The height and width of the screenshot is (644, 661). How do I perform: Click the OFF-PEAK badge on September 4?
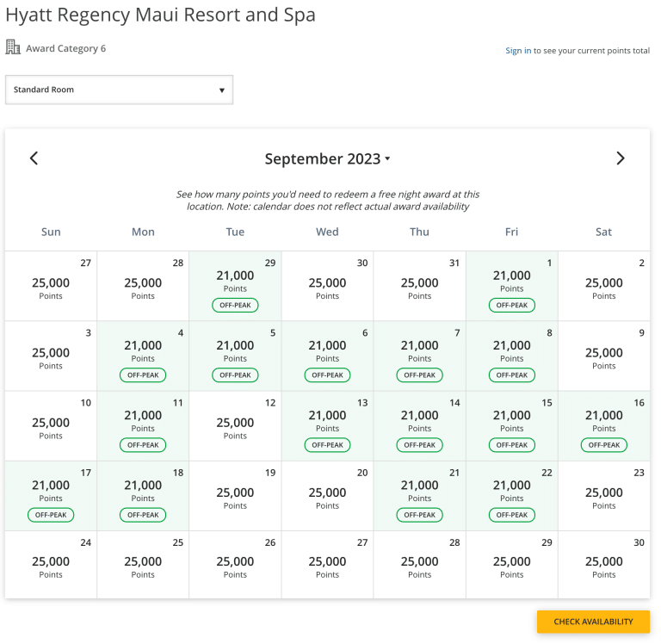click(x=143, y=375)
